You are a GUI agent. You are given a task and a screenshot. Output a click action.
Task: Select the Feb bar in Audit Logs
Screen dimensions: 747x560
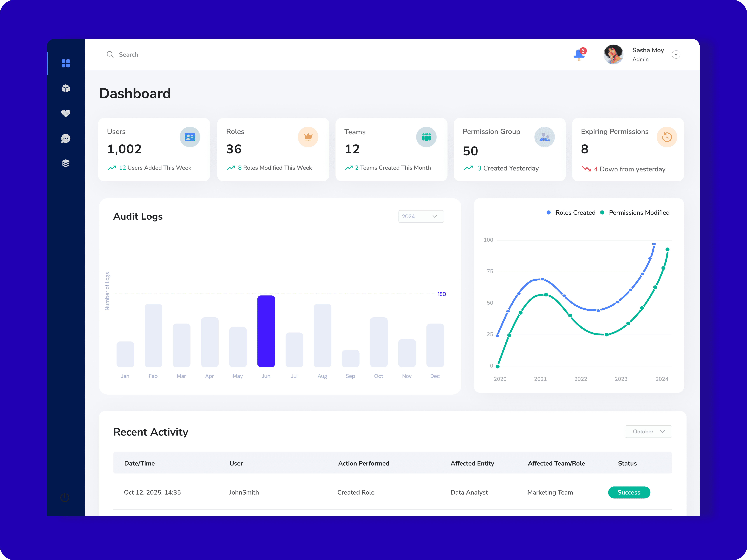pos(153,336)
